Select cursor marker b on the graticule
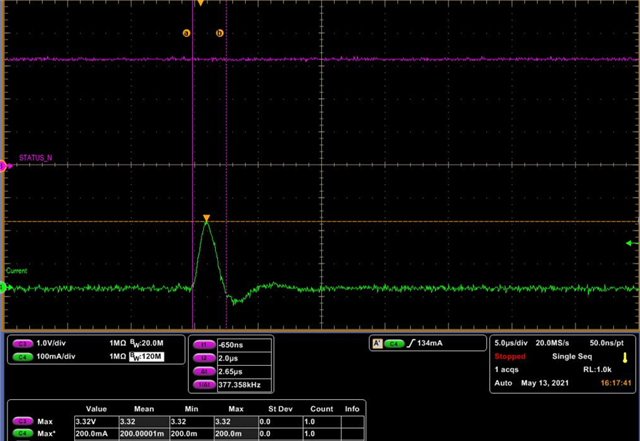The width and height of the screenshot is (640, 441). point(220,33)
